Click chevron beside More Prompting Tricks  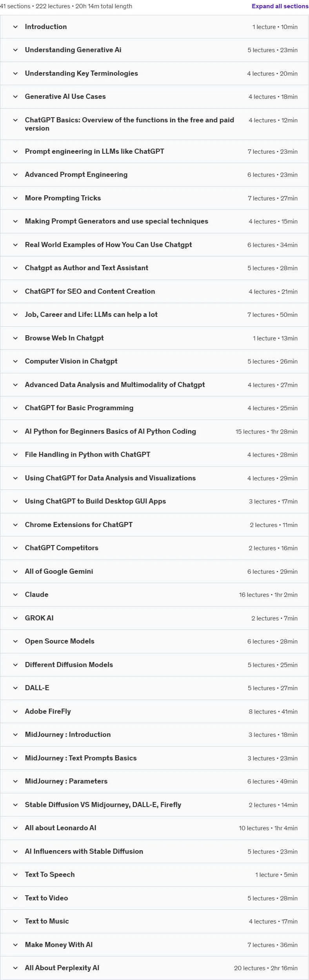(15, 198)
